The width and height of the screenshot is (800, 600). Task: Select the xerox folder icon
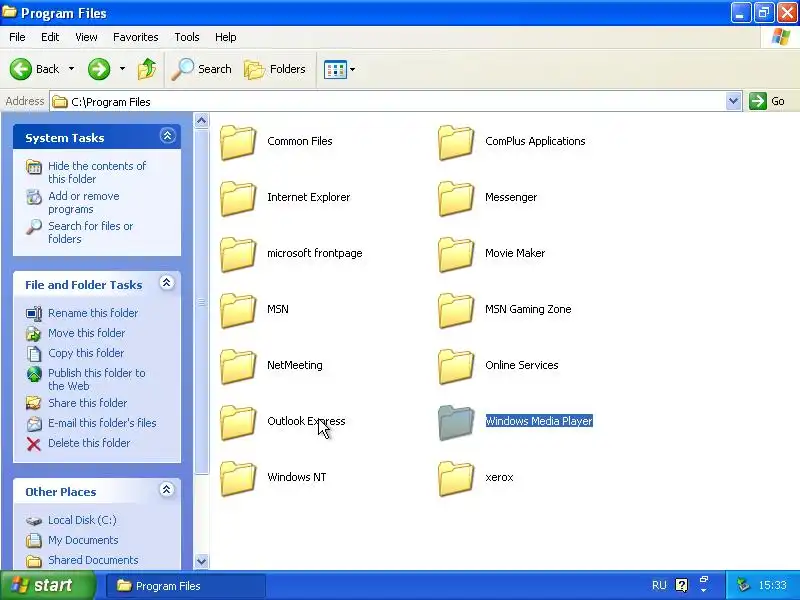click(x=456, y=479)
